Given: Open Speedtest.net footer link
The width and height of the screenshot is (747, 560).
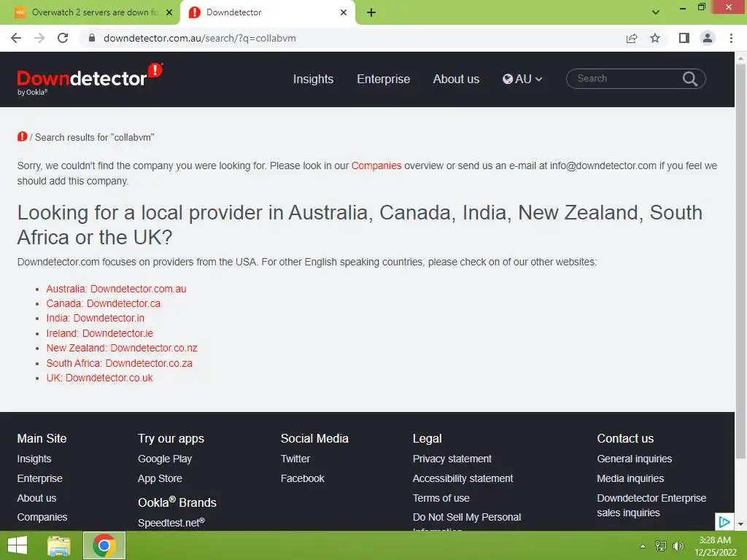Looking at the screenshot, I should click(171, 522).
